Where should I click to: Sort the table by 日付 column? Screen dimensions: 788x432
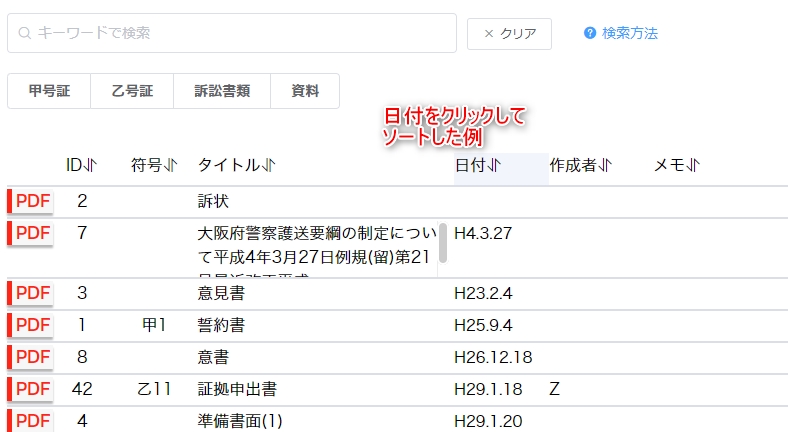pos(478,165)
